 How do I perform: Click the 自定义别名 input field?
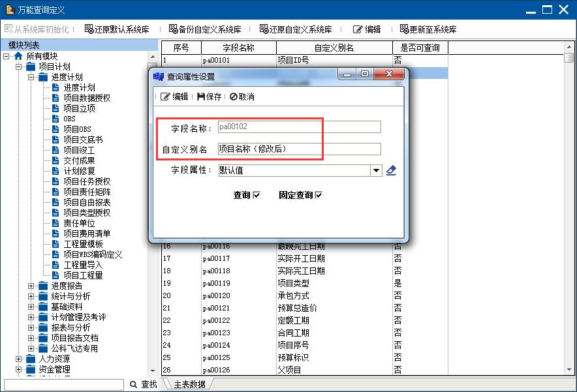pyautogui.click(x=299, y=149)
